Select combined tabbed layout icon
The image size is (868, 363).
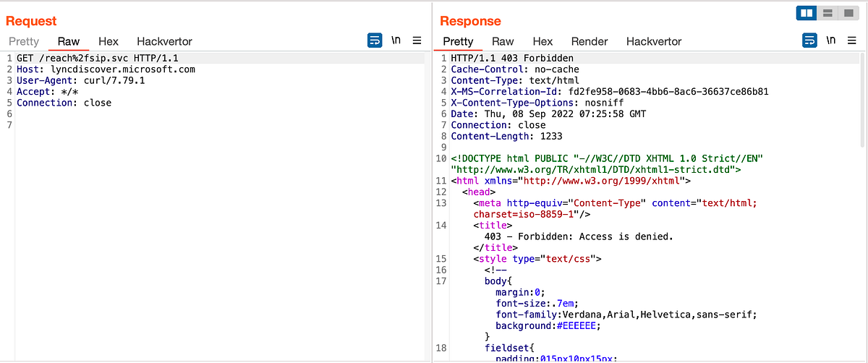coord(848,13)
